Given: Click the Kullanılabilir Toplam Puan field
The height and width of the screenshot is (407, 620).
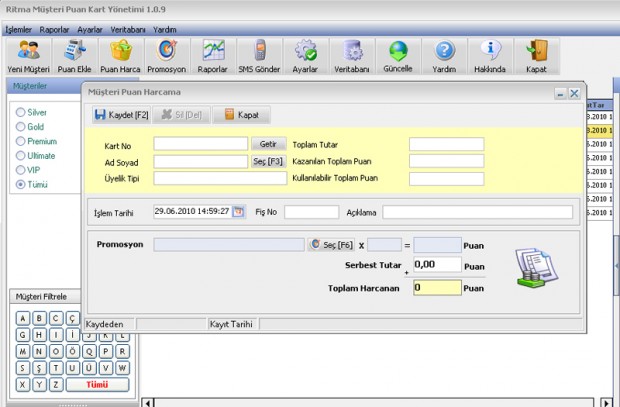Looking at the screenshot, I should click(446, 179).
